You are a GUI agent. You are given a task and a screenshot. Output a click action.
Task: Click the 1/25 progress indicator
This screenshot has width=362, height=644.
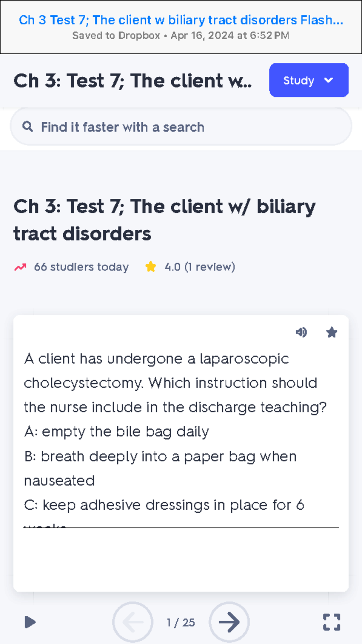180,622
